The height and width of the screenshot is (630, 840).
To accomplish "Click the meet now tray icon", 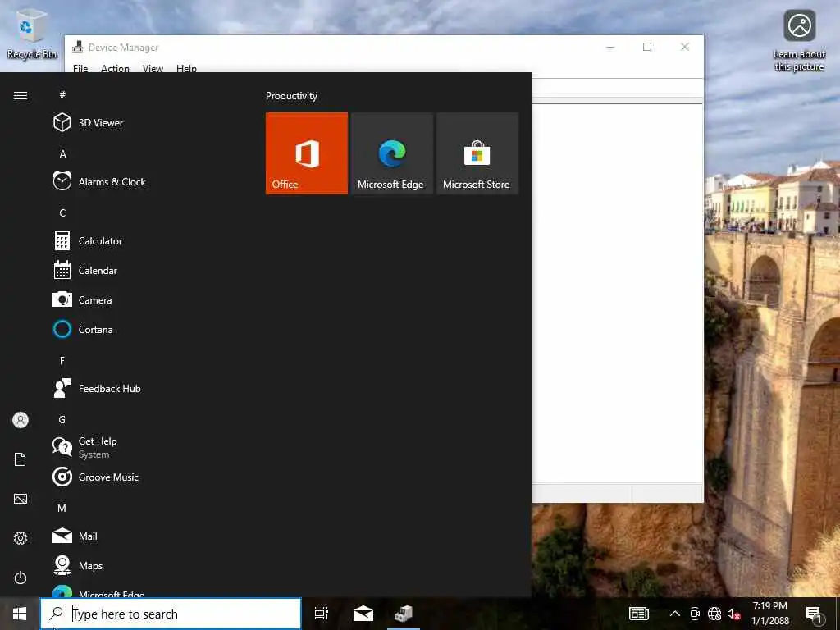I will point(695,614).
